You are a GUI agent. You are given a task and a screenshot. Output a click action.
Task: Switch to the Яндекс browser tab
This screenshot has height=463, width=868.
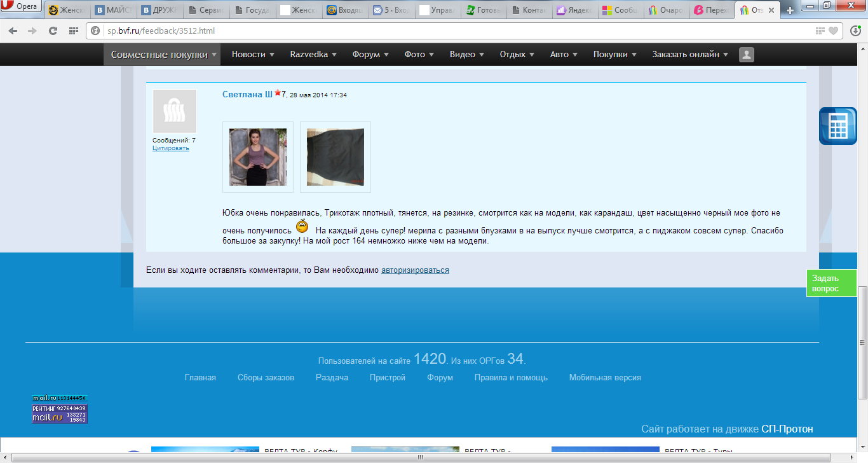(x=576, y=10)
